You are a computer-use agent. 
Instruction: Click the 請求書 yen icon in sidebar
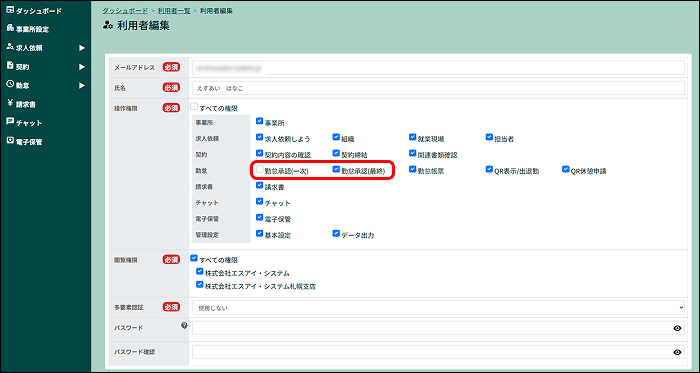click(11, 104)
